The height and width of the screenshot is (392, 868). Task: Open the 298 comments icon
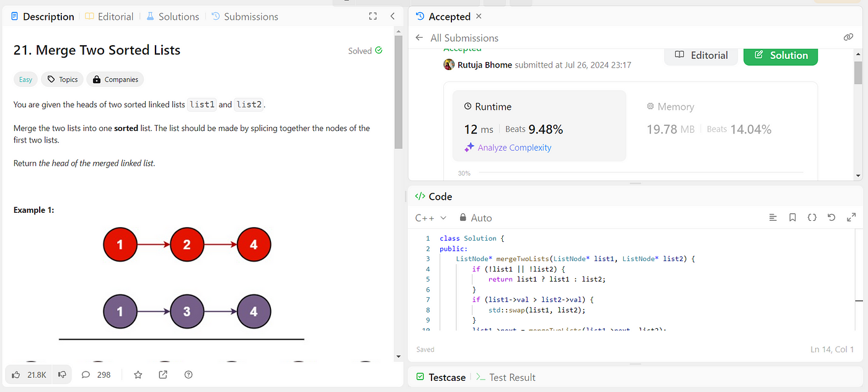tap(86, 375)
